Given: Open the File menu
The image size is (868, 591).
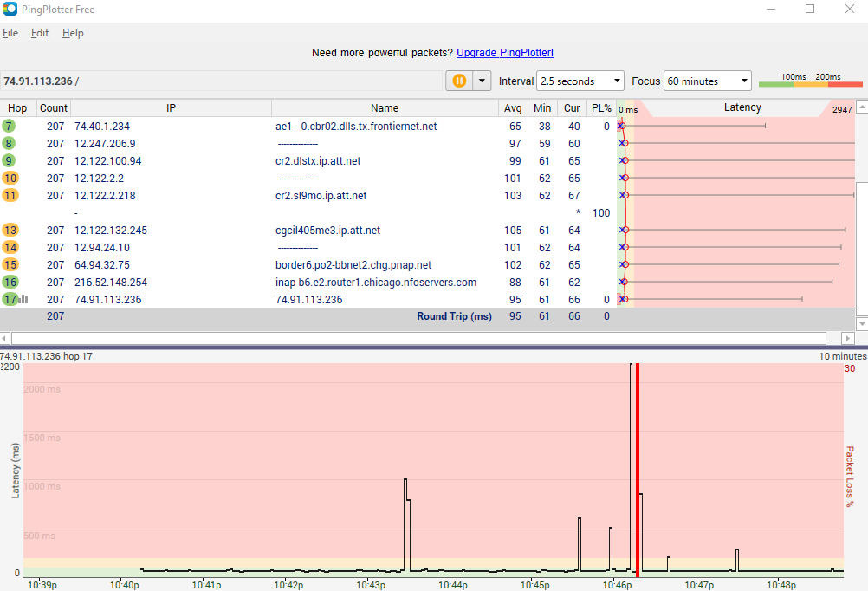Looking at the screenshot, I should (x=10, y=33).
